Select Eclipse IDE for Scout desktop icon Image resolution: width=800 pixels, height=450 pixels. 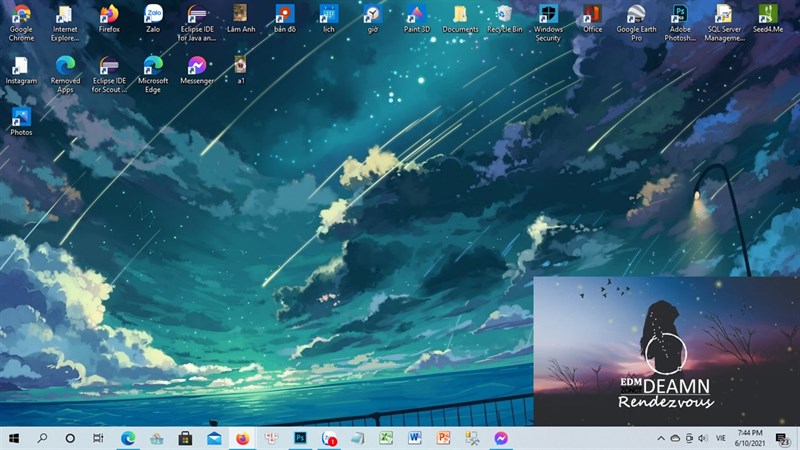pos(109,74)
